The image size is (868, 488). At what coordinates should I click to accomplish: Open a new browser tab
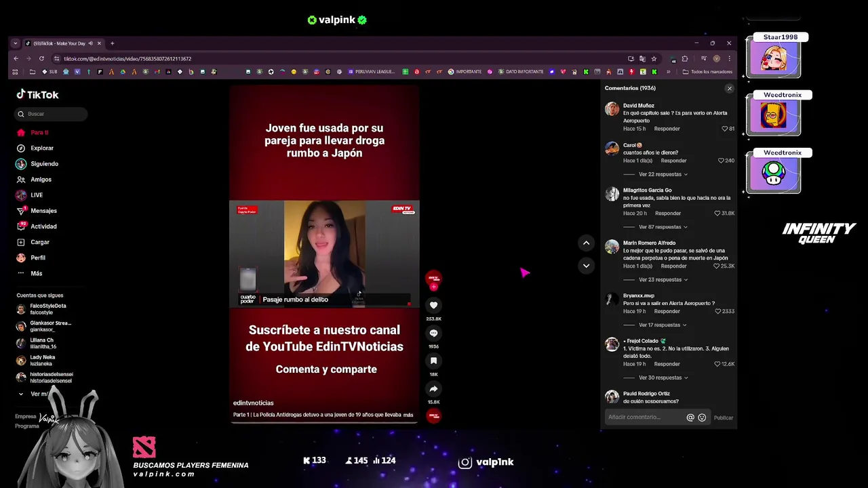(x=112, y=43)
